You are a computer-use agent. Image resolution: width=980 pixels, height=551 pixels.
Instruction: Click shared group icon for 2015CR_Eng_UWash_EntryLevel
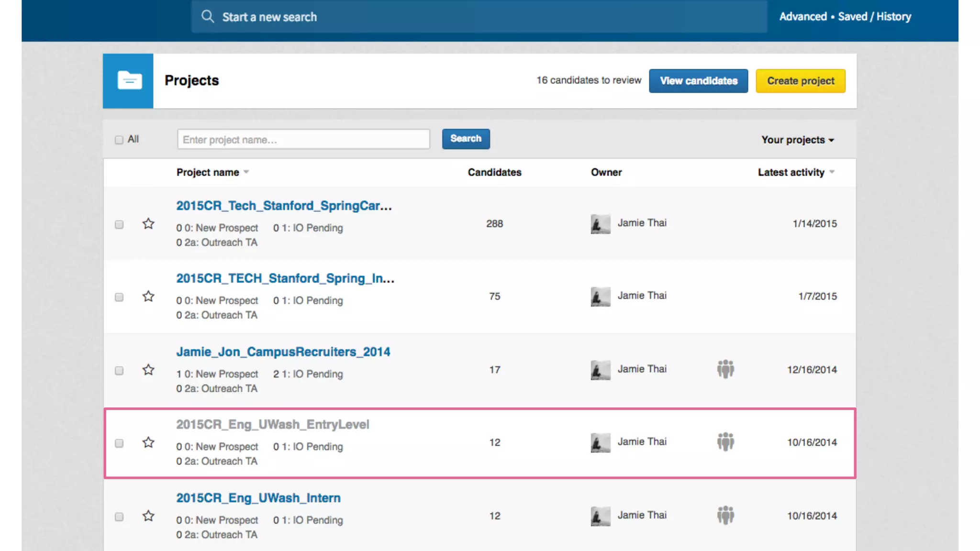click(725, 442)
